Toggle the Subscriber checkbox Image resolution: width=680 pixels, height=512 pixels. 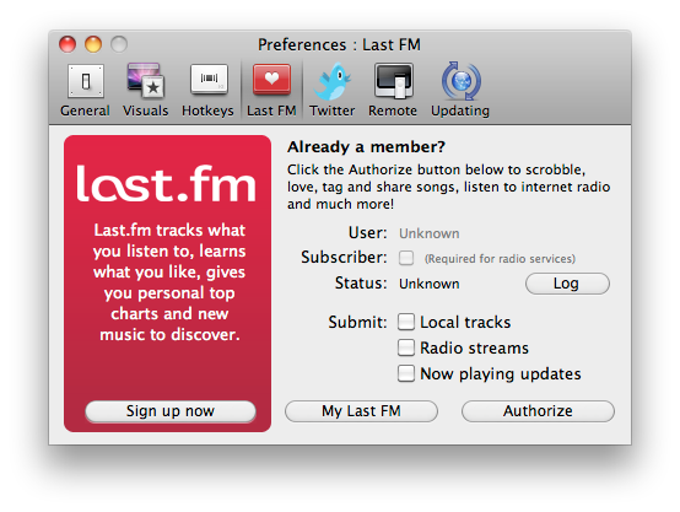click(406, 258)
